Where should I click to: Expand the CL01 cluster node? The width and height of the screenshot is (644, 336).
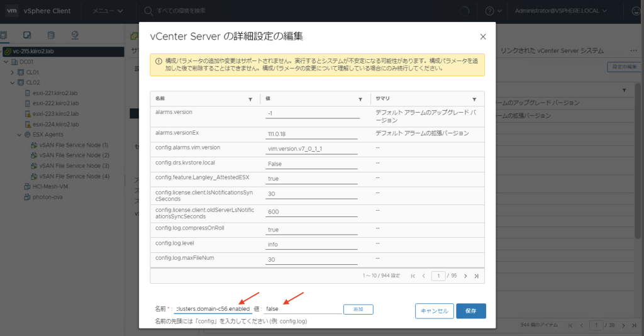13,72
